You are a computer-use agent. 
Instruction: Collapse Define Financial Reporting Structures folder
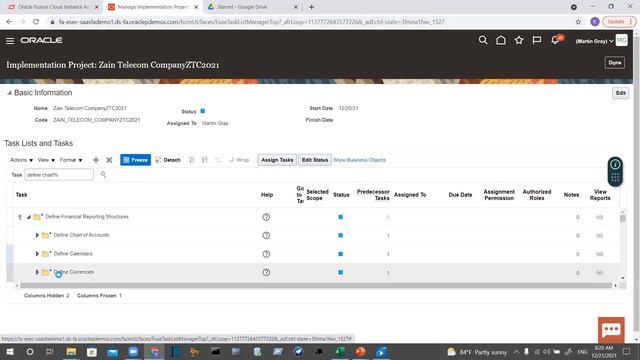(29, 217)
